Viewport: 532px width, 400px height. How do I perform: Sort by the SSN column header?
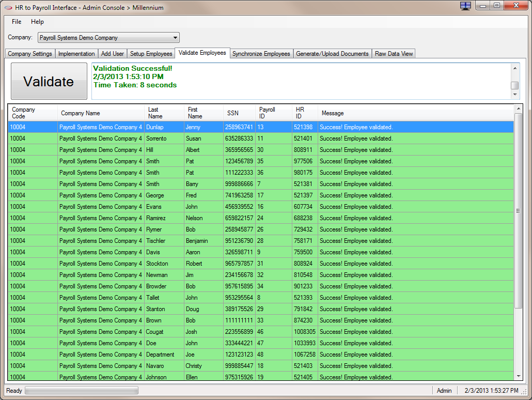(x=239, y=113)
